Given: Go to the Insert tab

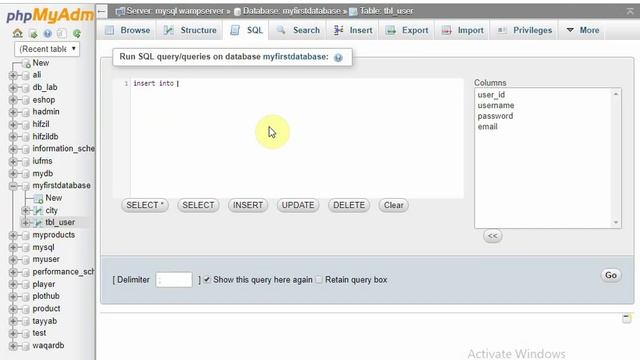Looking at the screenshot, I should [353, 30].
